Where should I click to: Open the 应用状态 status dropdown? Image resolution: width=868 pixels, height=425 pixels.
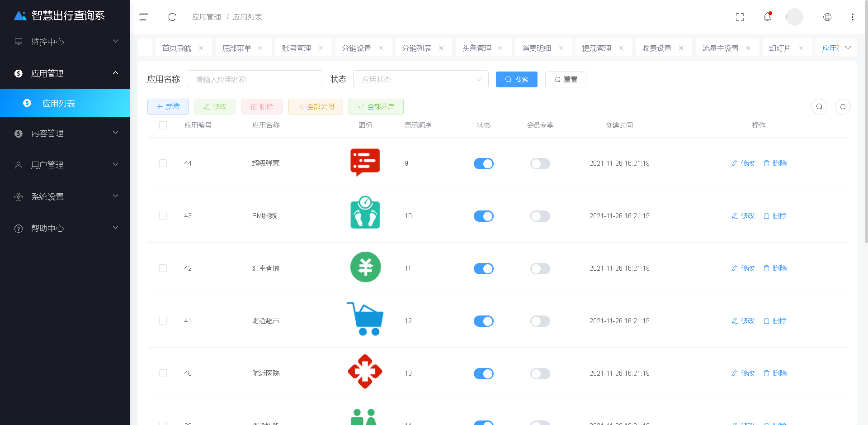click(x=420, y=80)
